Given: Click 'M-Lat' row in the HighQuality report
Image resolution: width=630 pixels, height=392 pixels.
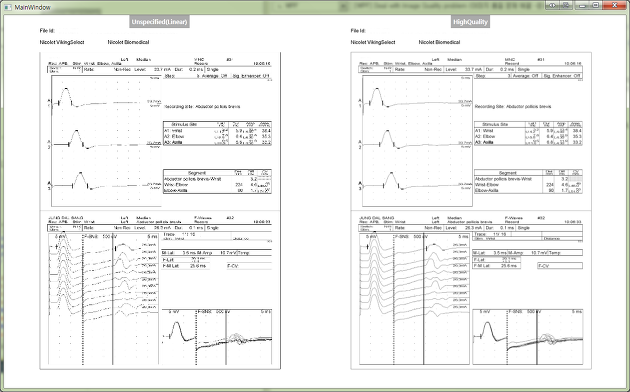Looking at the screenshot, I should [x=528, y=253].
